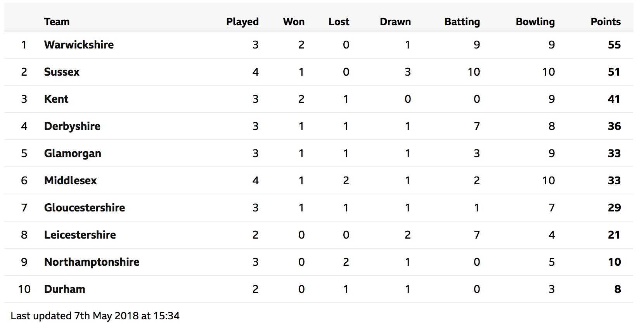Click Warwickshire's 55 points value
The height and width of the screenshot is (329, 644).
(x=614, y=45)
